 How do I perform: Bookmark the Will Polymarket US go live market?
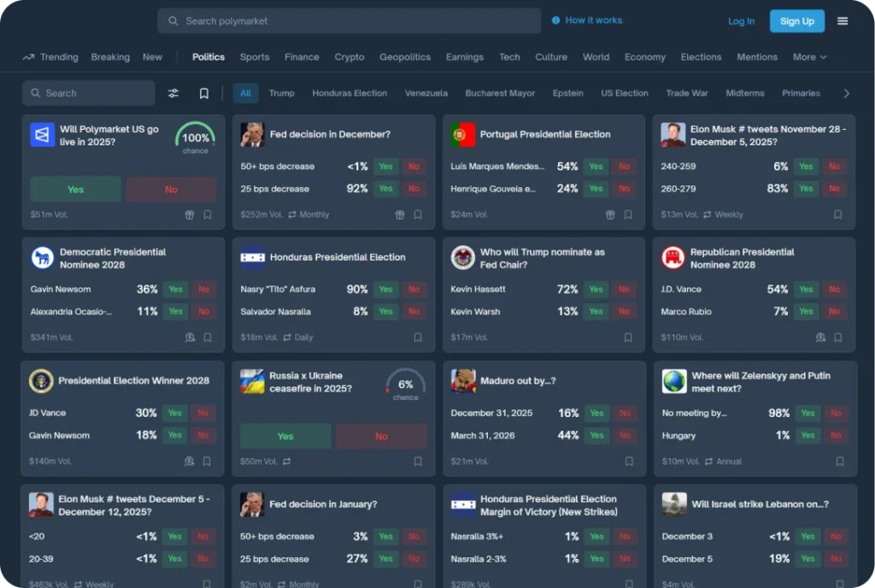click(x=208, y=215)
